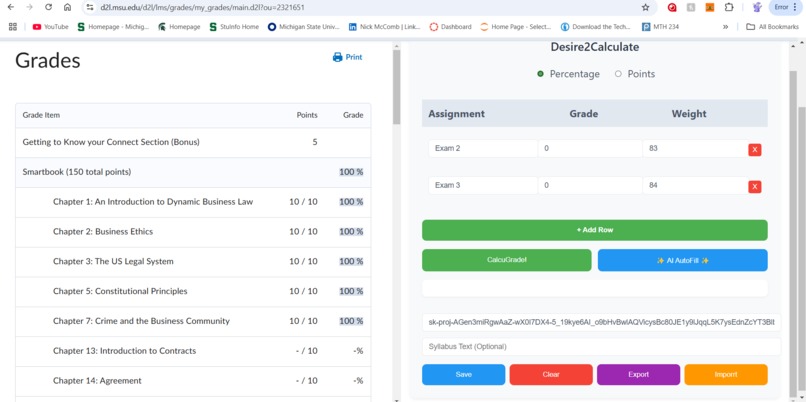806x402 pixels.
Task: Click the API key field starting sk-proj
Action: tap(601, 323)
